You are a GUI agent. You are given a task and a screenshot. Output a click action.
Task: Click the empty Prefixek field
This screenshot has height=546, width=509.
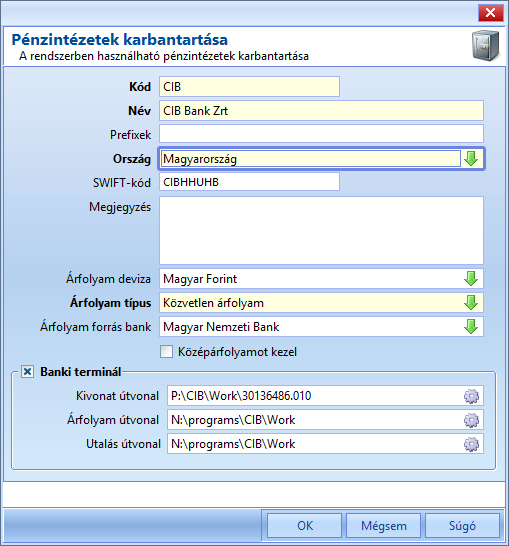coord(321,134)
